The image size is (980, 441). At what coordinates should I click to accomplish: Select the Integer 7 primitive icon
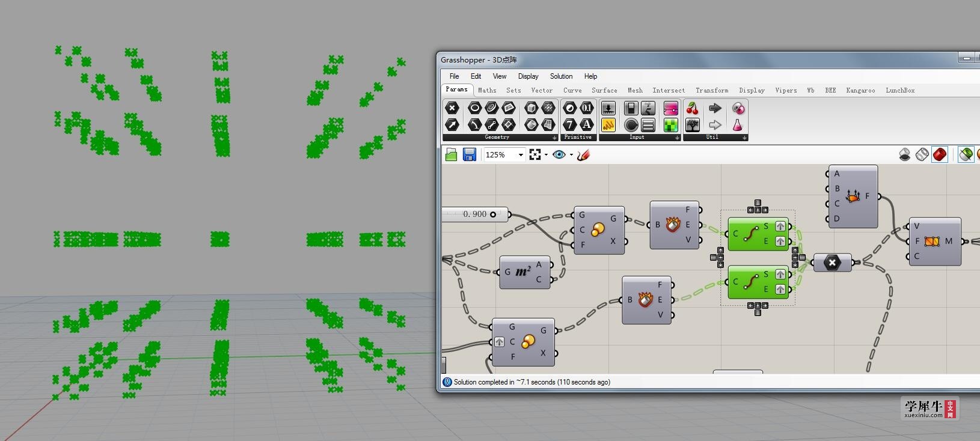(x=570, y=125)
